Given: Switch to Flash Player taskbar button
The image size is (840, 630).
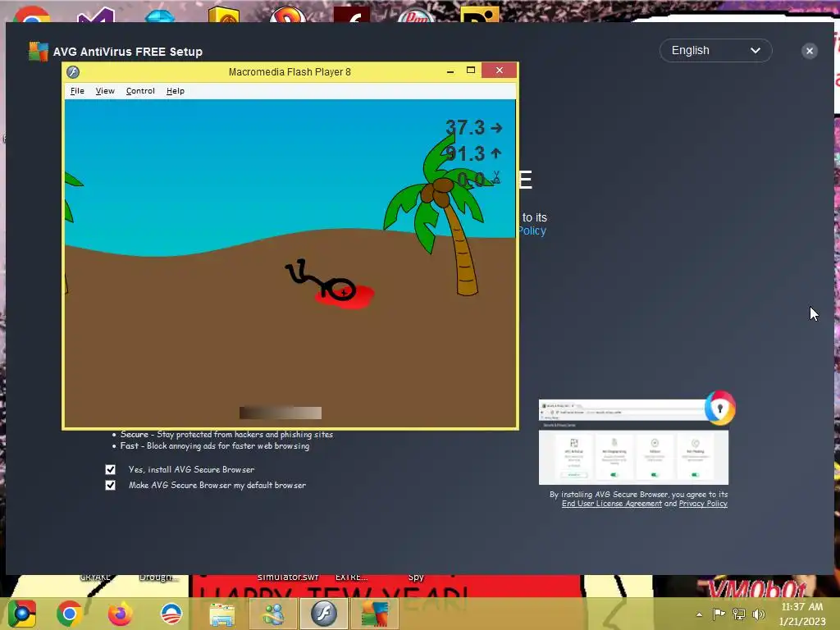Looking at the screenshot, I should tap(324, 614).
